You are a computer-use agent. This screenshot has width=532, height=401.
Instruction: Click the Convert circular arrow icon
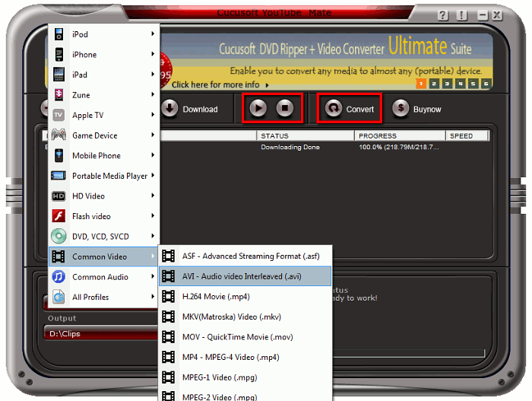pos(334,108)
